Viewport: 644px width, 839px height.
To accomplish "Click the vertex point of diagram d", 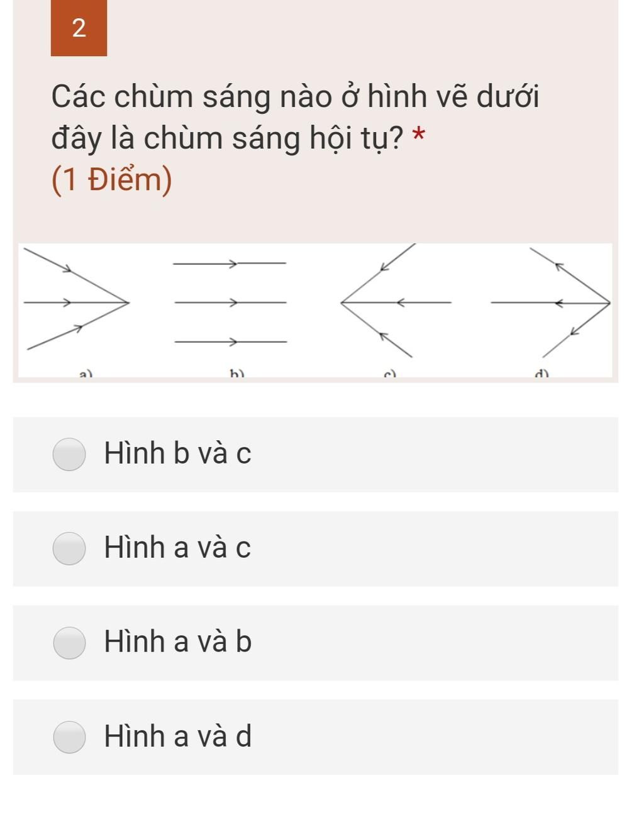I will 609,303.
